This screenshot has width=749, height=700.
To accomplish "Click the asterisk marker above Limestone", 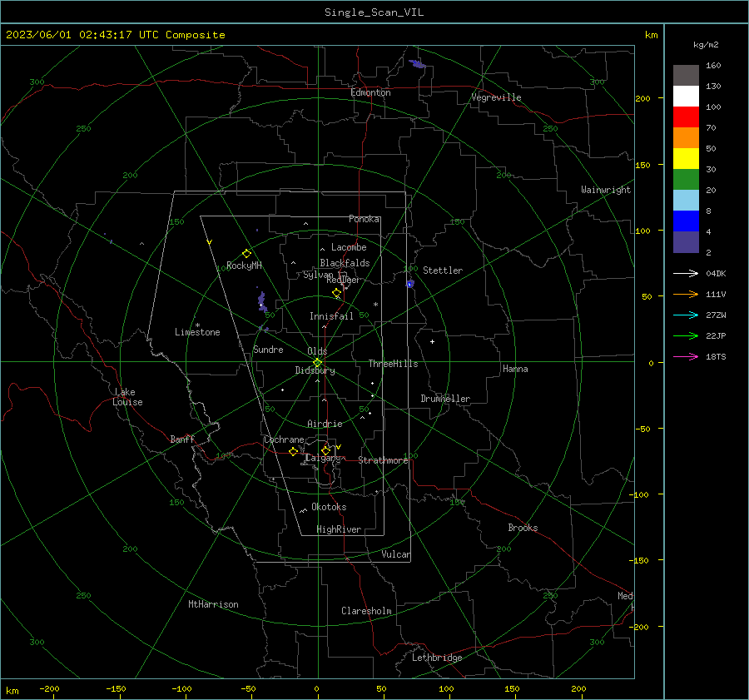I will 198,325.
